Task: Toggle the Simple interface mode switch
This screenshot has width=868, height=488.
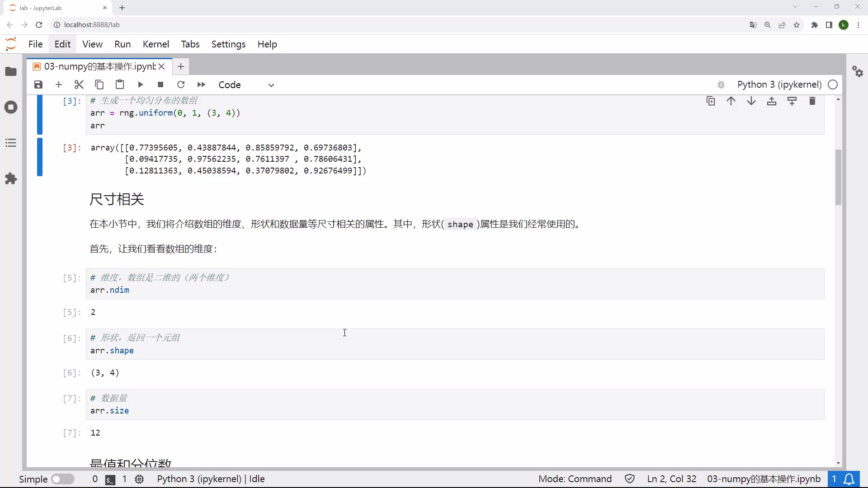Action: point(63,479)
